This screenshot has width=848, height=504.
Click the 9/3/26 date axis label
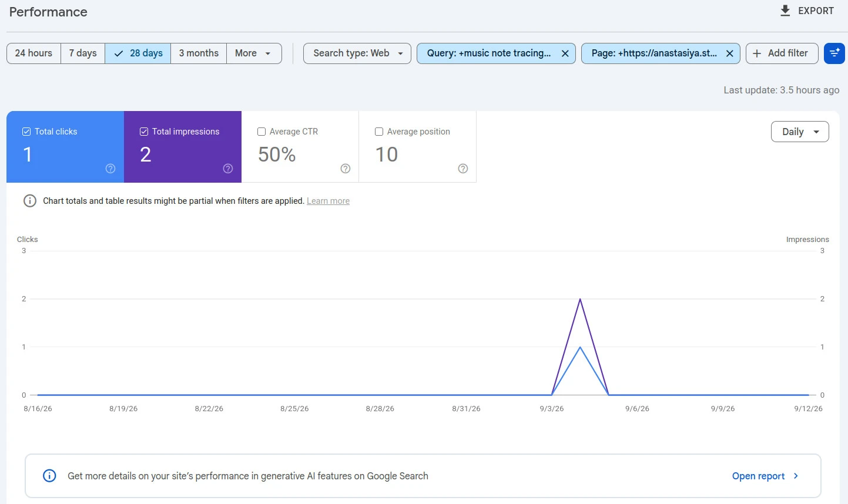552,409
